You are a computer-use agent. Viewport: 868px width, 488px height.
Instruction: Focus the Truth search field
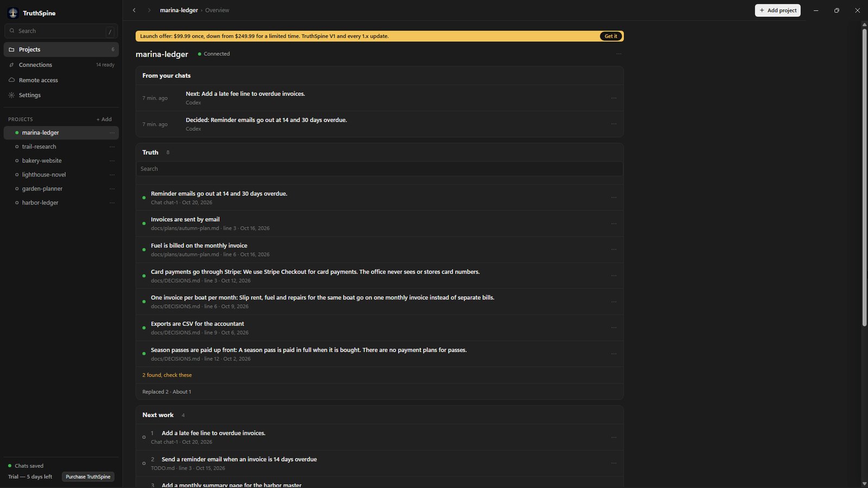coord(379,169)
